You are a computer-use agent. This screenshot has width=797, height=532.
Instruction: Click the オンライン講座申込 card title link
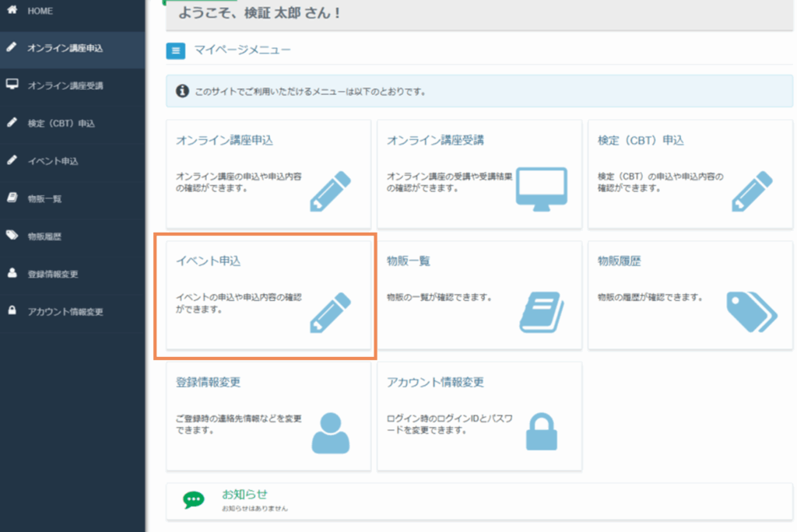click(x=225, y=141)
